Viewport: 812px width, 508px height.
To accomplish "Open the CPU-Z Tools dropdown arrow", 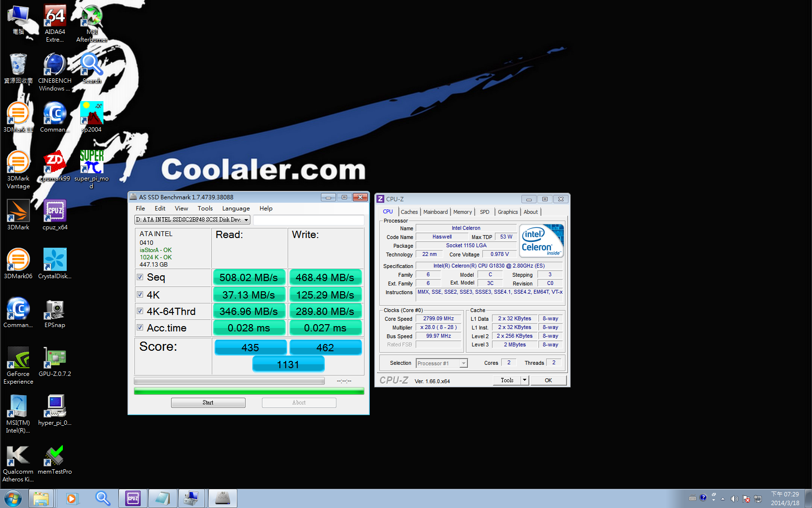I will 524,380.
